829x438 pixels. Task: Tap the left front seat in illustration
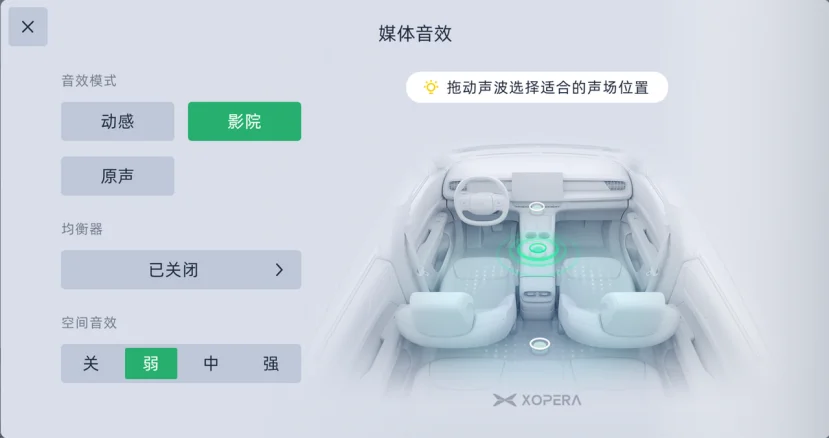456,306
